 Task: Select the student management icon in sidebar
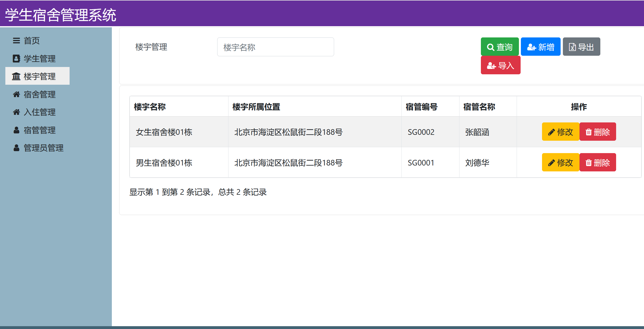tap(16, 59)
